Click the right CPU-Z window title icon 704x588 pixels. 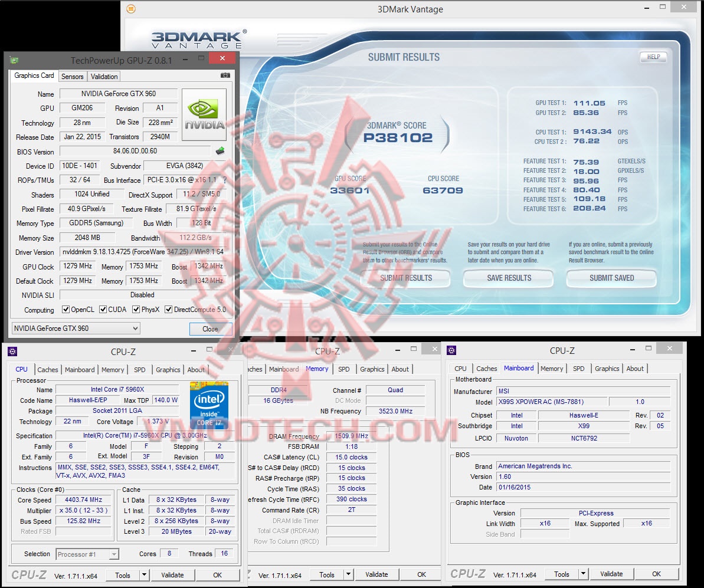(x=451, y=350)
